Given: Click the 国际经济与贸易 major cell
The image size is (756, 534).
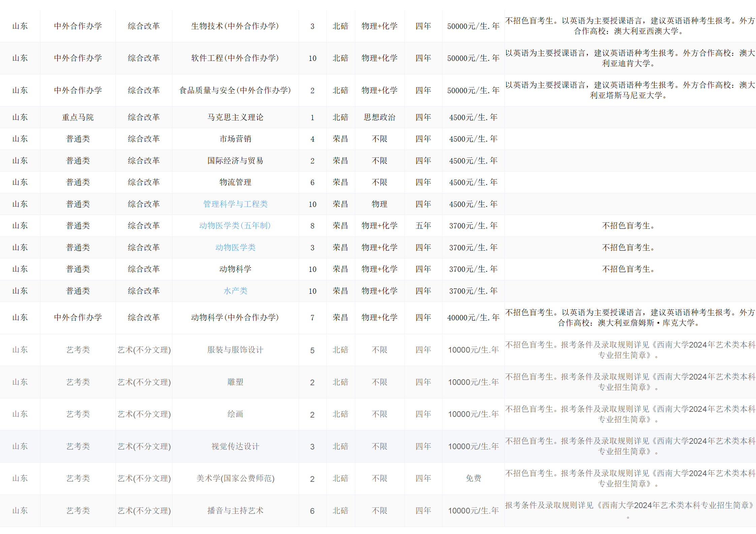Looking at the screenshot, I should pos(235,161).
